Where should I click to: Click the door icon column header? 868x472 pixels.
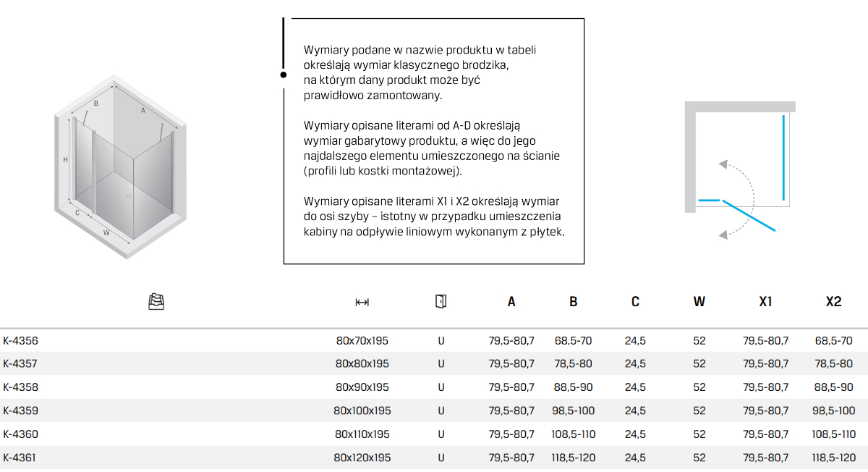click(441, 302)
